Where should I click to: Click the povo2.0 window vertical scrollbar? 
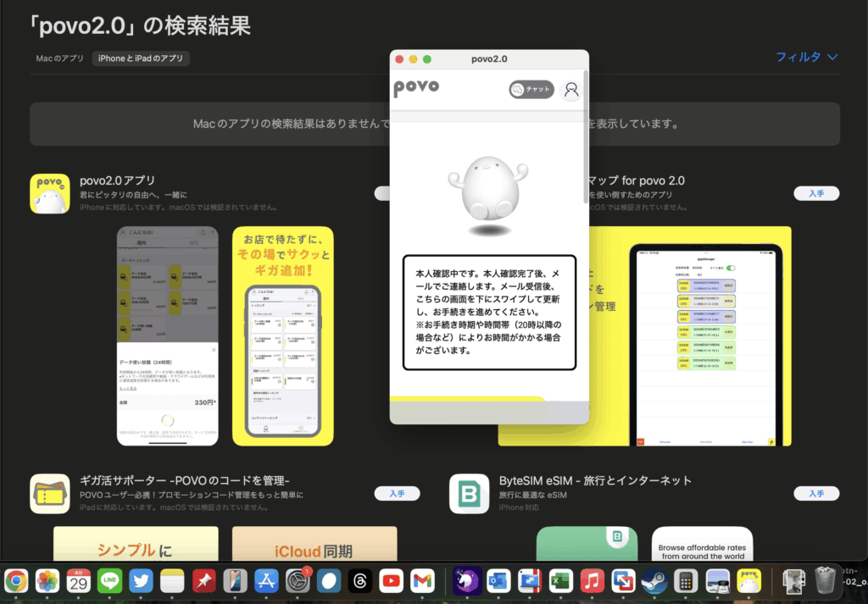(586, 136)
